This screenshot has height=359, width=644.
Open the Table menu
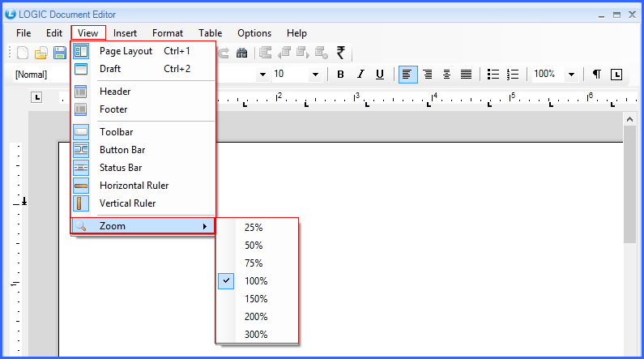coord(211,33)
